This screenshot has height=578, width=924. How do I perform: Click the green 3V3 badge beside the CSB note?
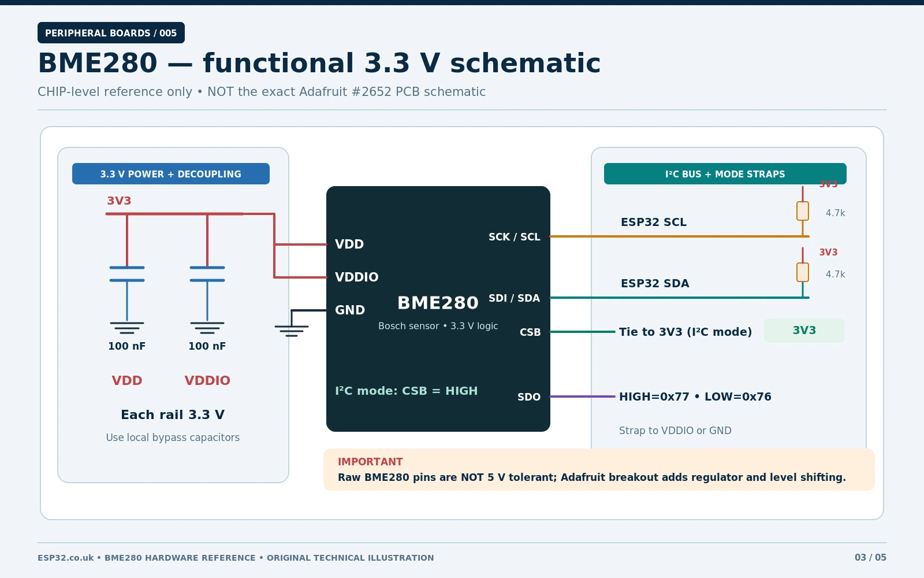804,331
